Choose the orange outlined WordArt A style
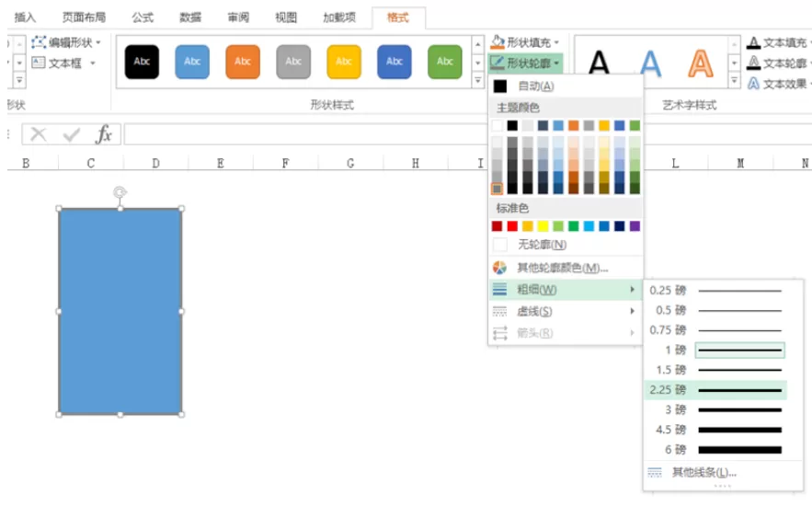Viewport: 812px width, 506px height. click(x=701, y=63)
